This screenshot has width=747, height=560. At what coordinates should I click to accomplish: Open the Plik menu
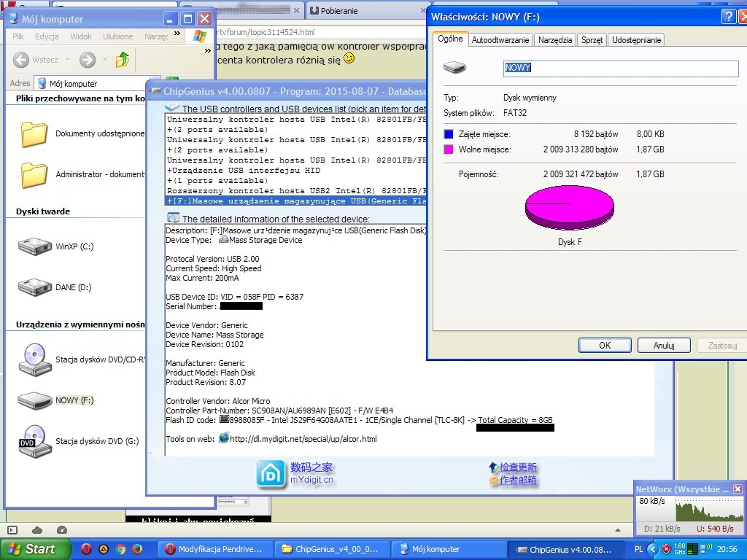click(18, 36)
